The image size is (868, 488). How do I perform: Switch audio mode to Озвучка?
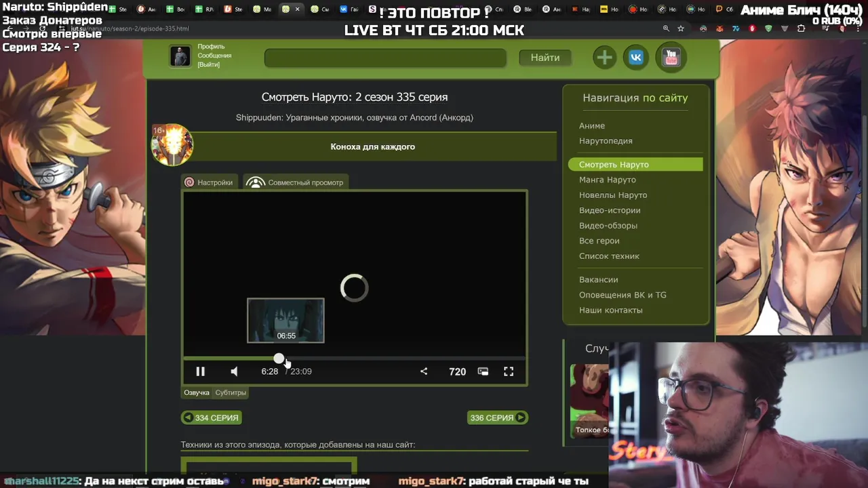coord(197,392)
